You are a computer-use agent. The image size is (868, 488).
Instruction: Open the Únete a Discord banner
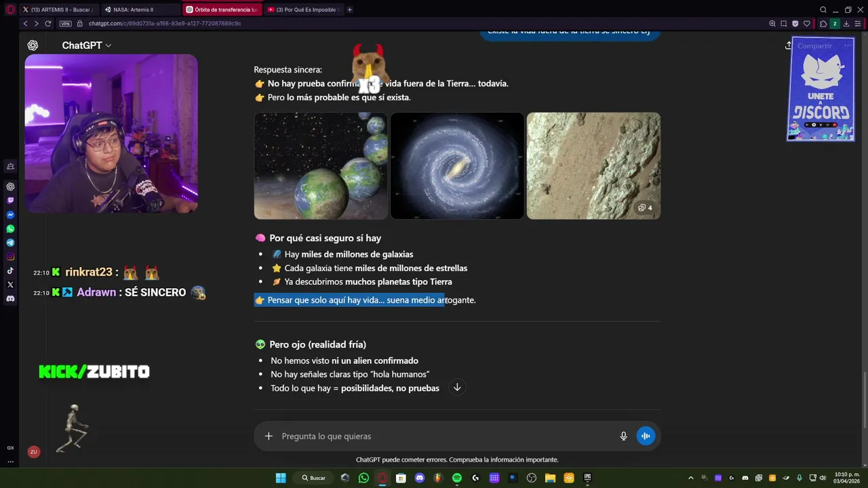tap(821, 89)
